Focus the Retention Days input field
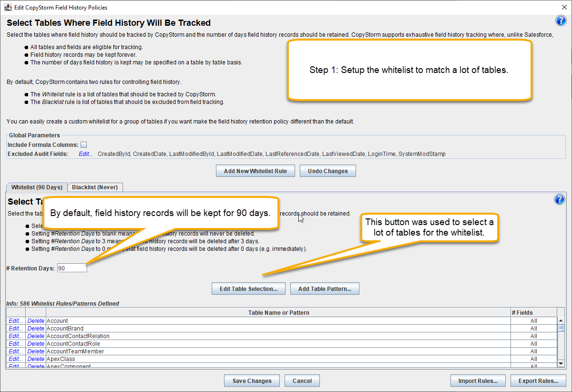This screenshot has width=572, height=392. coord(72,268)
